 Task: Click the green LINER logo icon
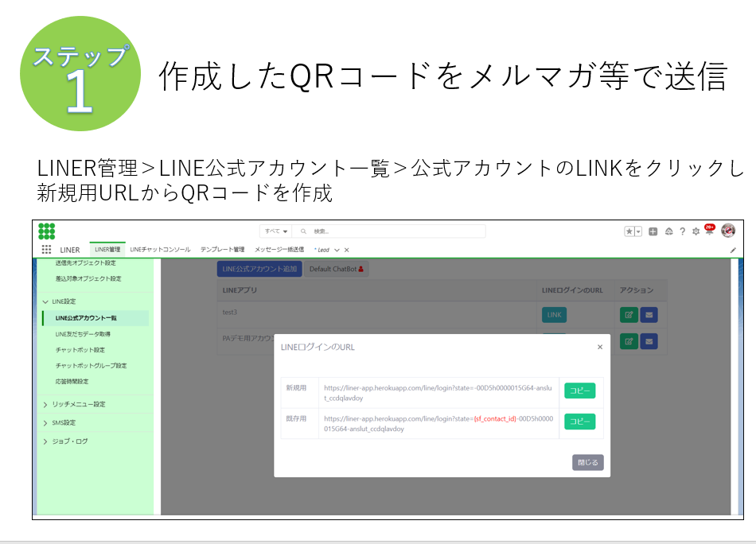click(x=47, y=231)
